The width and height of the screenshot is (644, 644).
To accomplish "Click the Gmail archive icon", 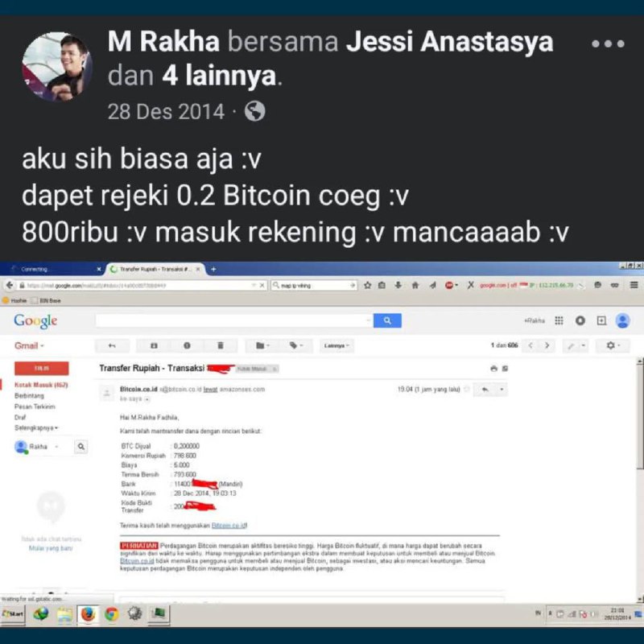I will point(154,346).
